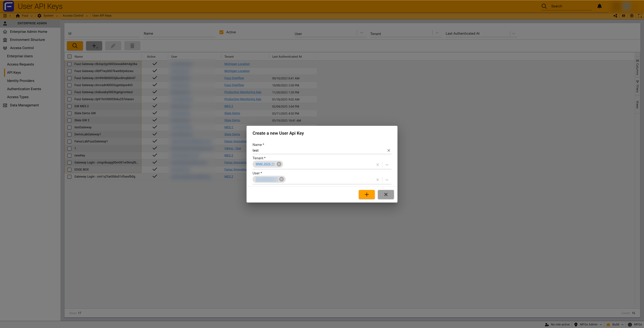
Task: Click the trash delete toolbar button
Action: coord(132,46)
